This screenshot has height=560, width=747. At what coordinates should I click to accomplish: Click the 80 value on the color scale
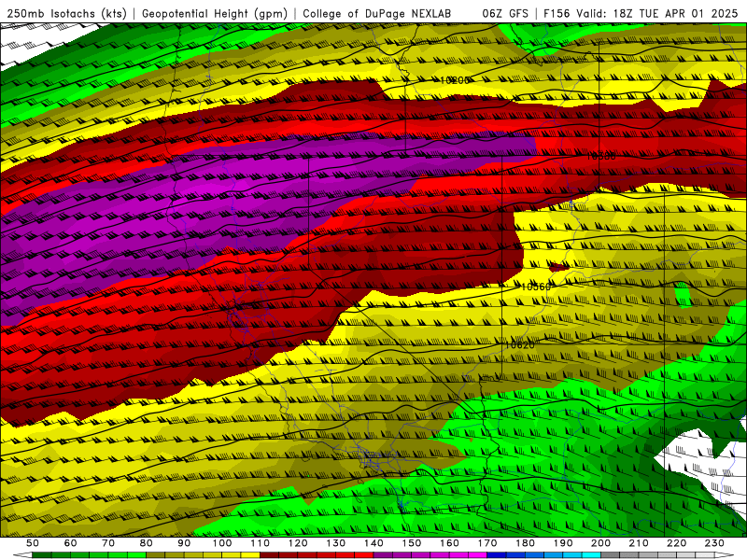tap(147, 543)
